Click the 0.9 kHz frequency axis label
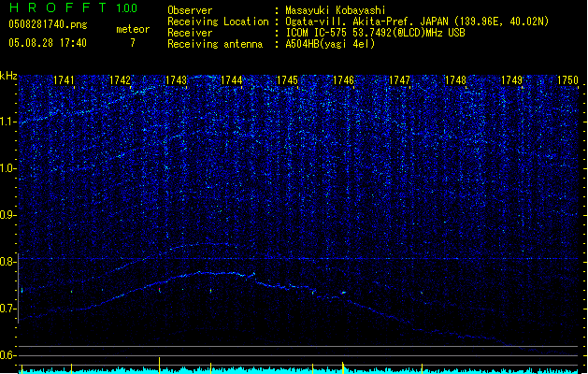588x374 pixels. click(x=7, y=215)
